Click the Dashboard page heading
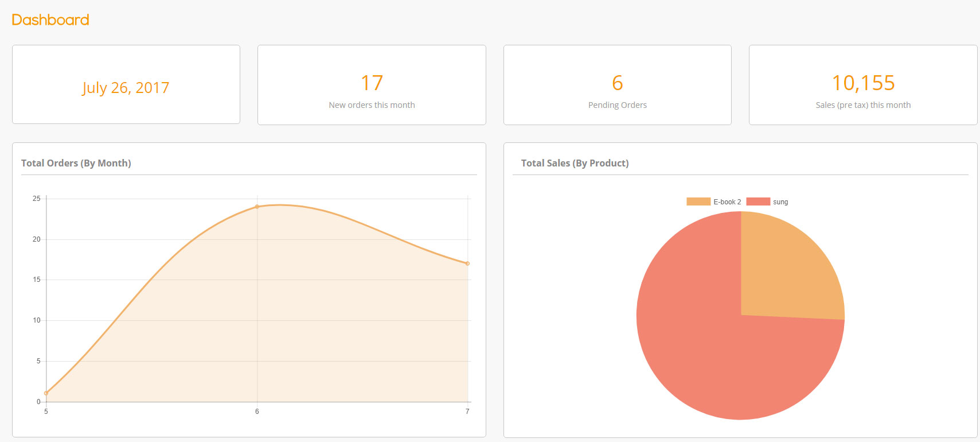Image resolution: width=980 pixels, height=442 pixels. point(50,20)
